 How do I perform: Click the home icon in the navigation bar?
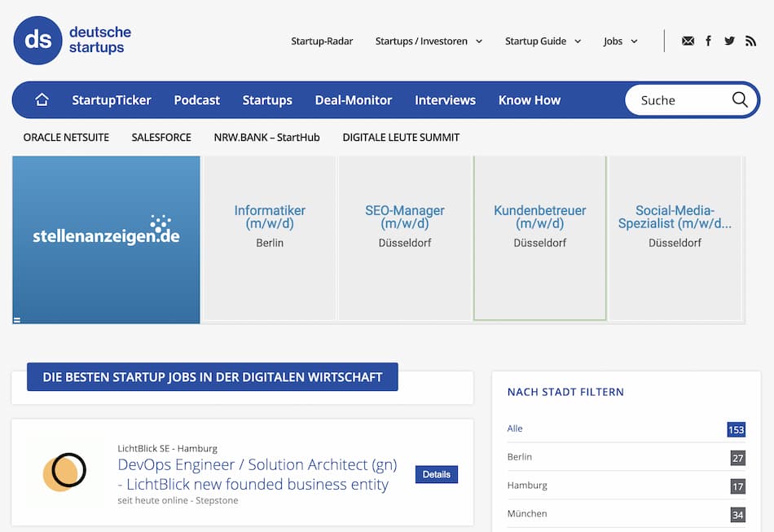[41, 99]
